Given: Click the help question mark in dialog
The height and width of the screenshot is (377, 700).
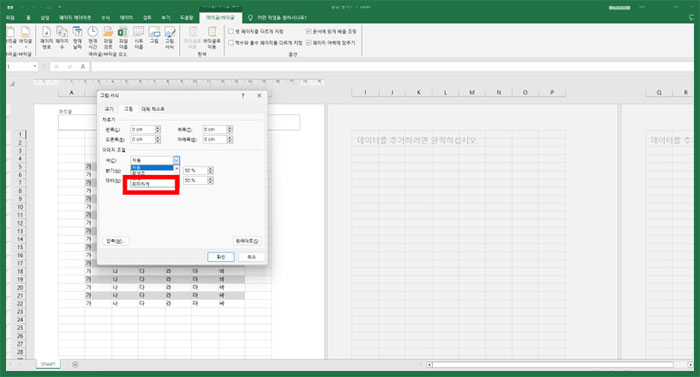Looking at the screenshot, I should coord(243,96).
